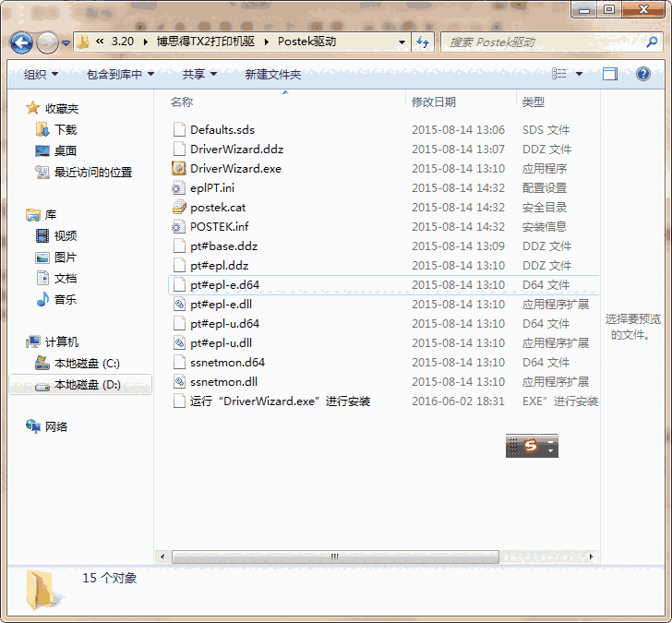Show hidden breadcrumb folders via « chevron

point(100,42)
